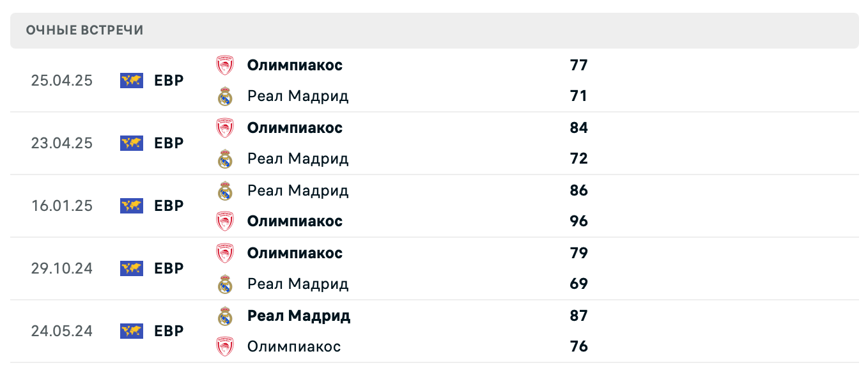Click Real Madrid crest in 25.04.25 match
Image resolution: width=868 pixels, height=372 pixels.
225,97
